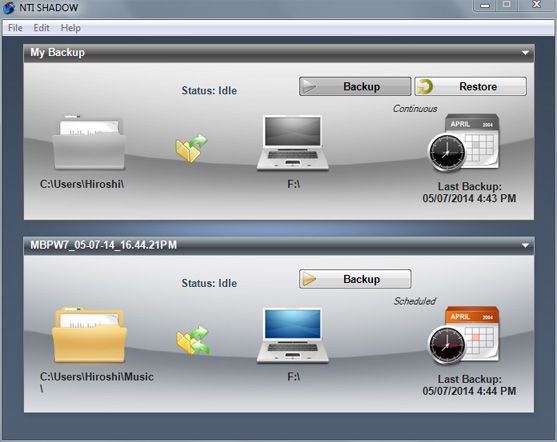Click the NTI Shadow app logo in title bar
The image size is (557, 442).
click(x=9, y=7)
